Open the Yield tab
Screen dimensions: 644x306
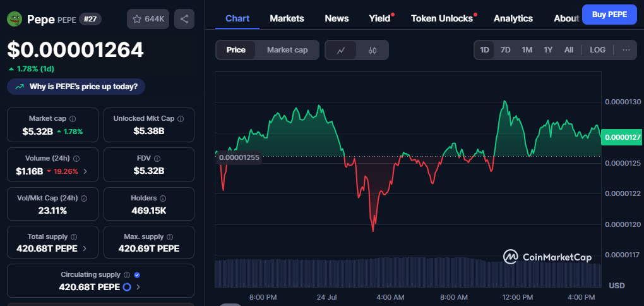point(380,18)
